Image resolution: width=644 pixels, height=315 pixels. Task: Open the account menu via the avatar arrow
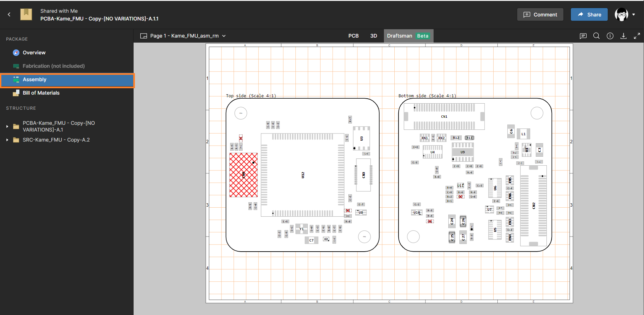(634, 14)
